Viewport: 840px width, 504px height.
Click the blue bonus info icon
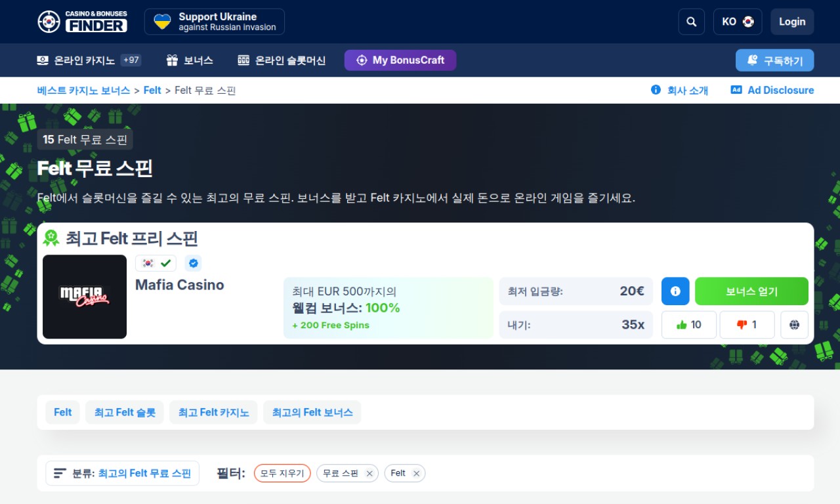[675, 291]
